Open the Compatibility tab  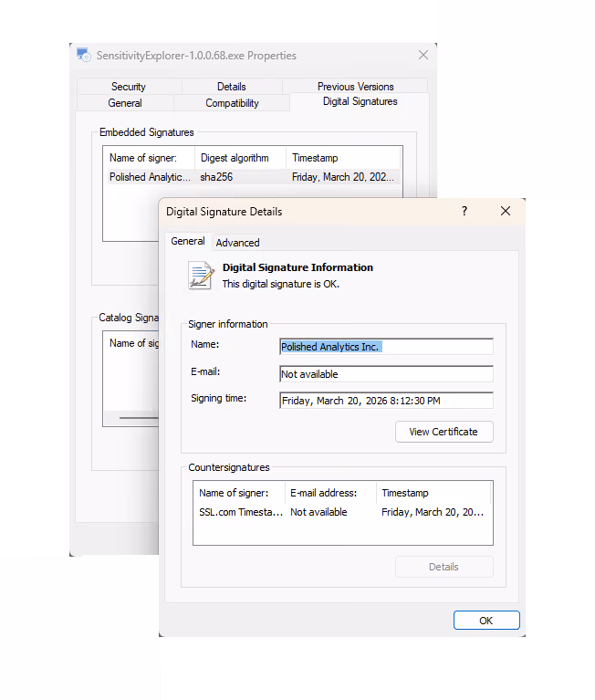[x=232, y=103]
